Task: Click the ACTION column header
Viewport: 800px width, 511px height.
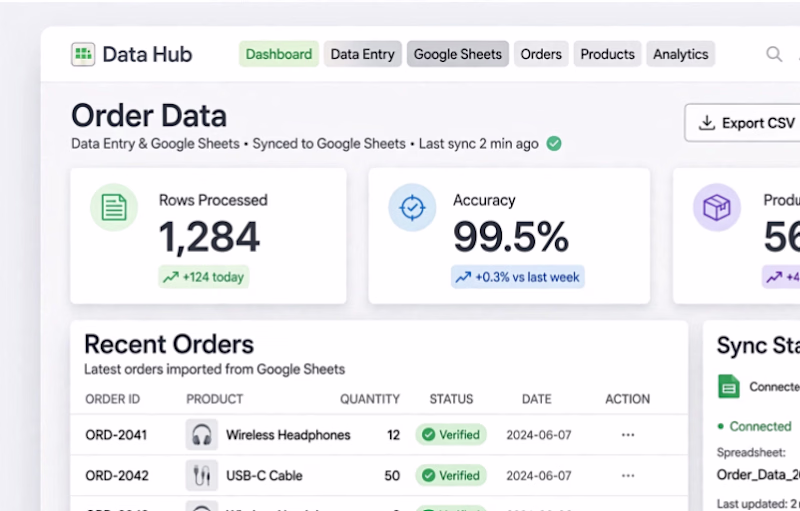Action: (x=628, y=399)
